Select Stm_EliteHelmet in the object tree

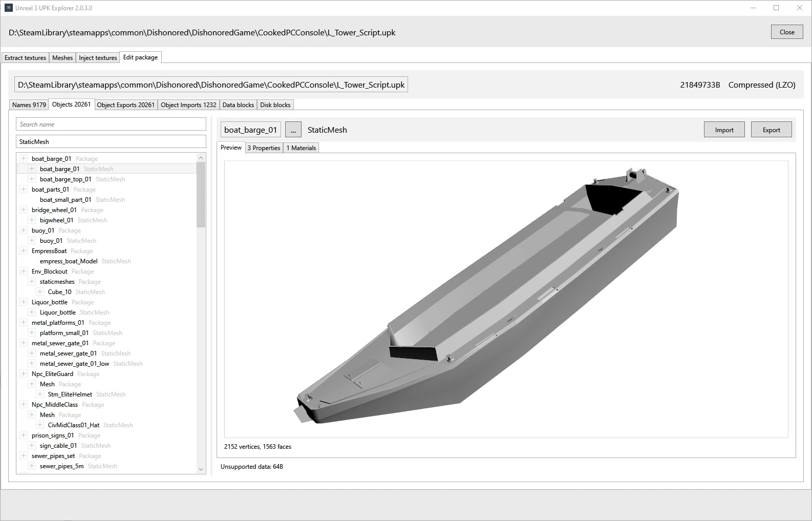click(x=70, y=394)
